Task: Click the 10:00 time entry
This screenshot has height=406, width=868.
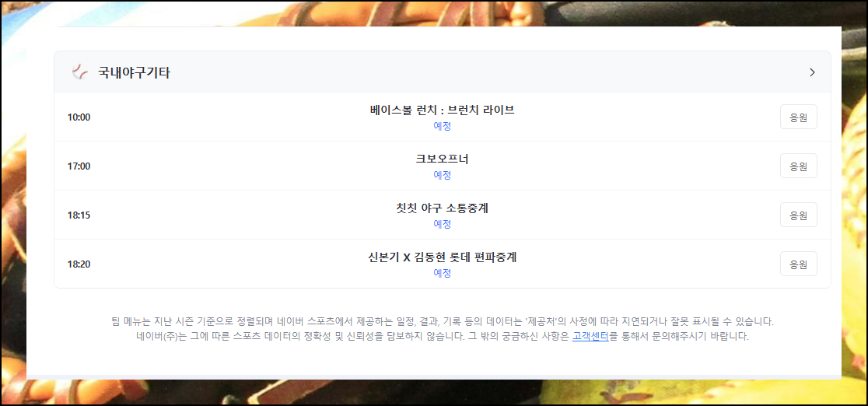Action: [79, 117]
